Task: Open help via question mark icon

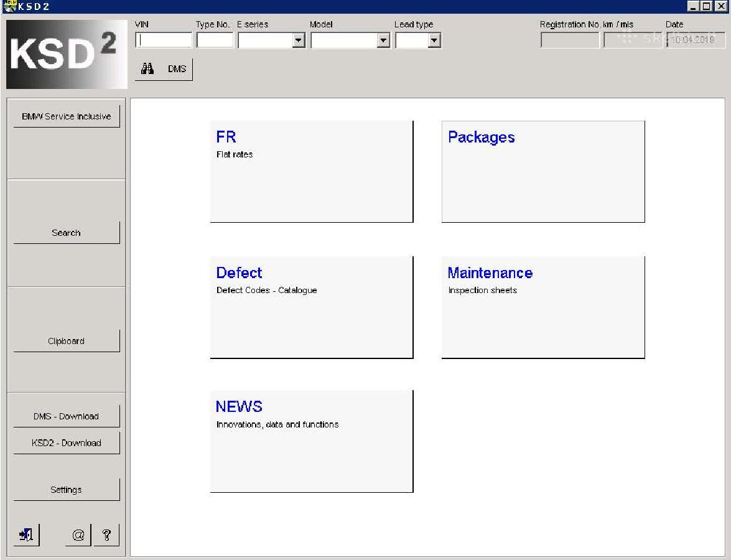Action: tap(106, 534)
